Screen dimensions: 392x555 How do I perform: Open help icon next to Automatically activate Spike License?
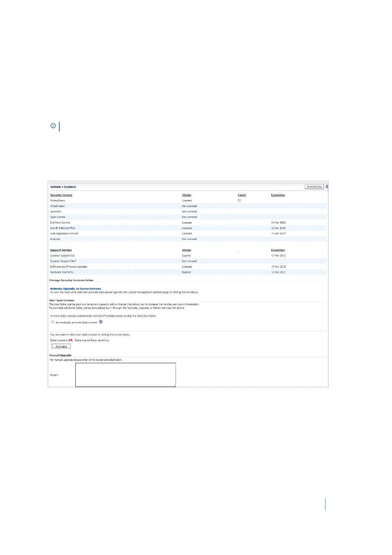tap(101, 322)
